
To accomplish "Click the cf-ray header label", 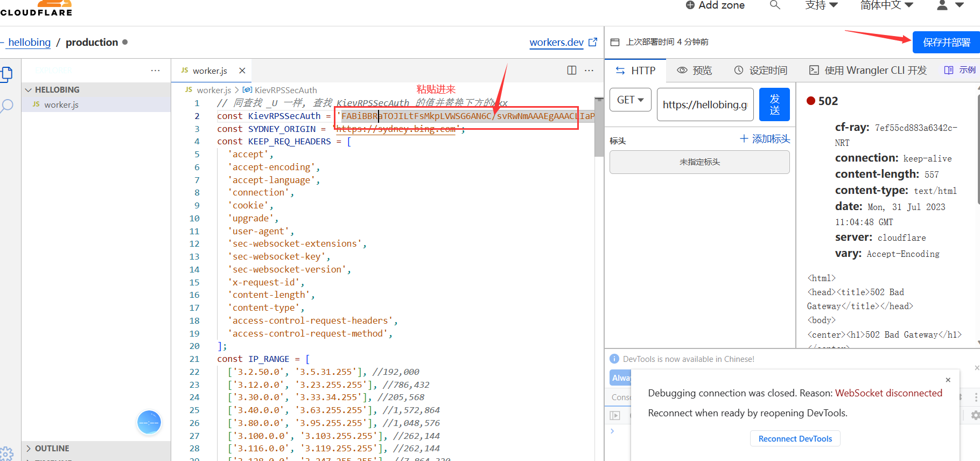I will tap(852, 127).
